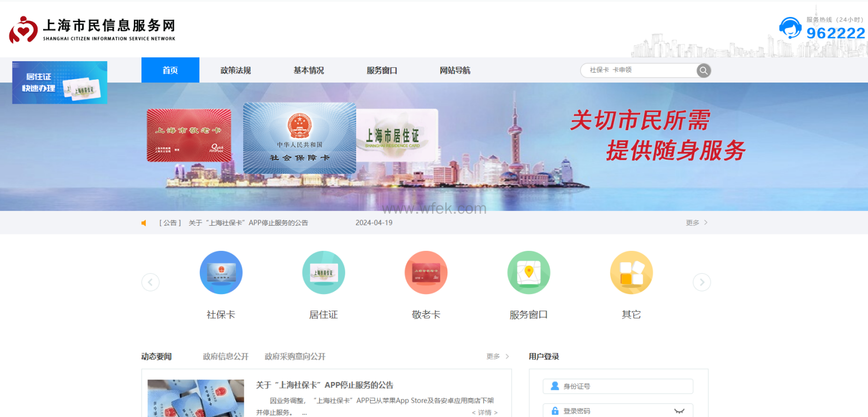Screen dimensions: 868x417
Task: Click the 详情 link under news
Action: pyautogui.click(x=485, y=413)
